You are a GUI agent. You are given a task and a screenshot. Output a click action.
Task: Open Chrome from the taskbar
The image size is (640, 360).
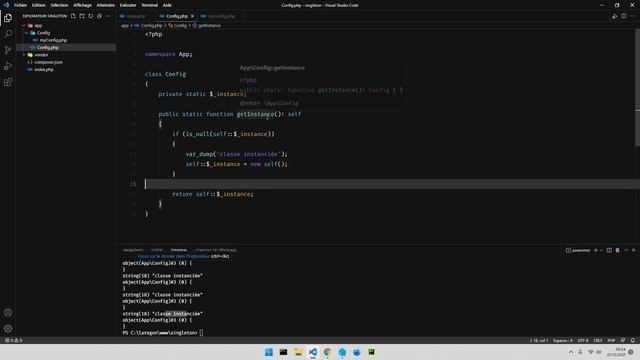coord(327,352)
